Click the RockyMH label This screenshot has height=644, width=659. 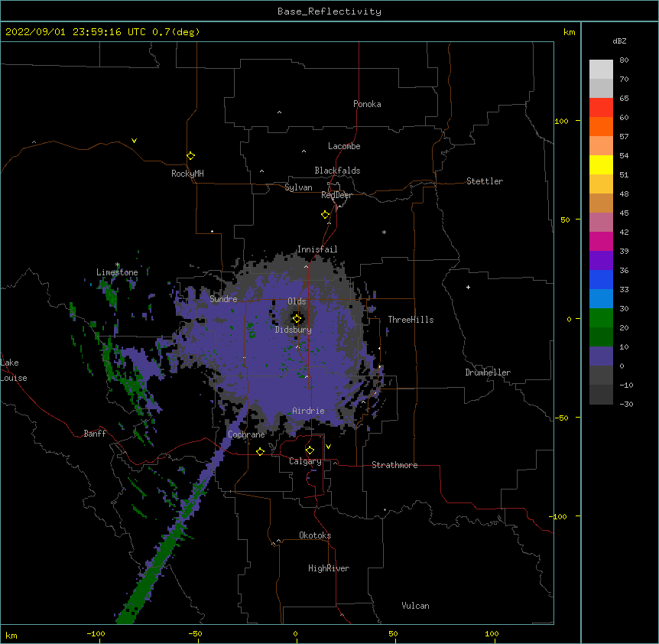[187, 174]
